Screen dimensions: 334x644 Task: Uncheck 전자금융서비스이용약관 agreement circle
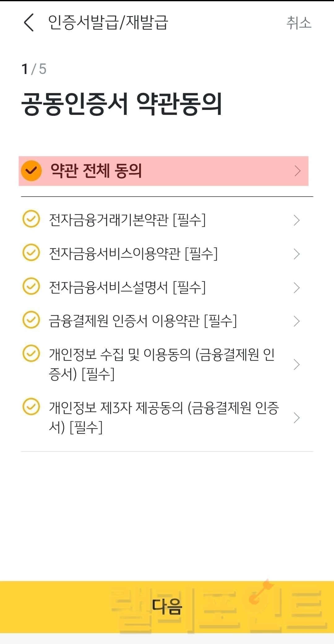click(31, 253)
